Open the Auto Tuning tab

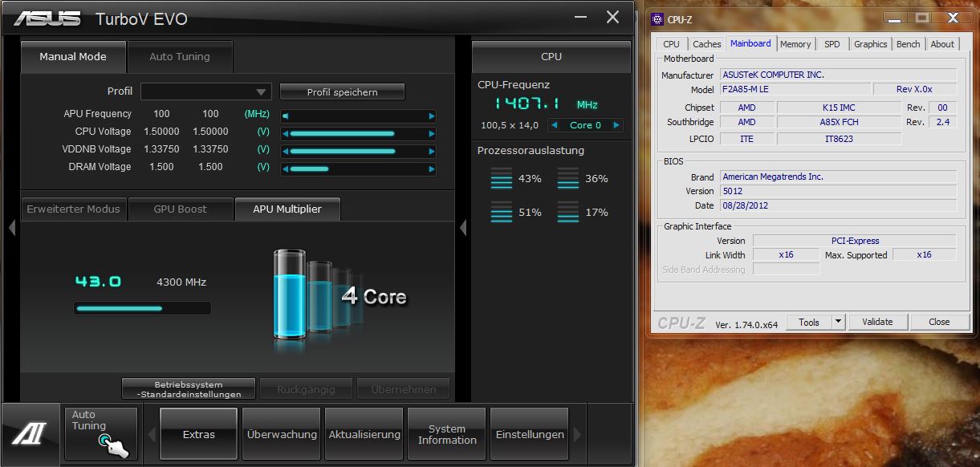click(180, 57)
